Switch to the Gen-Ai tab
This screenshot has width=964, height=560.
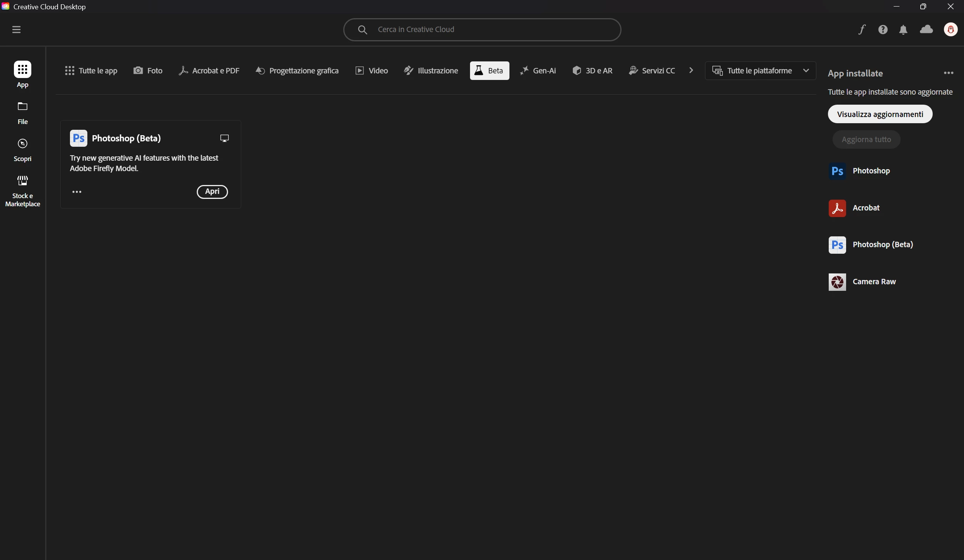pyautogui.click(x=538, y=71)
